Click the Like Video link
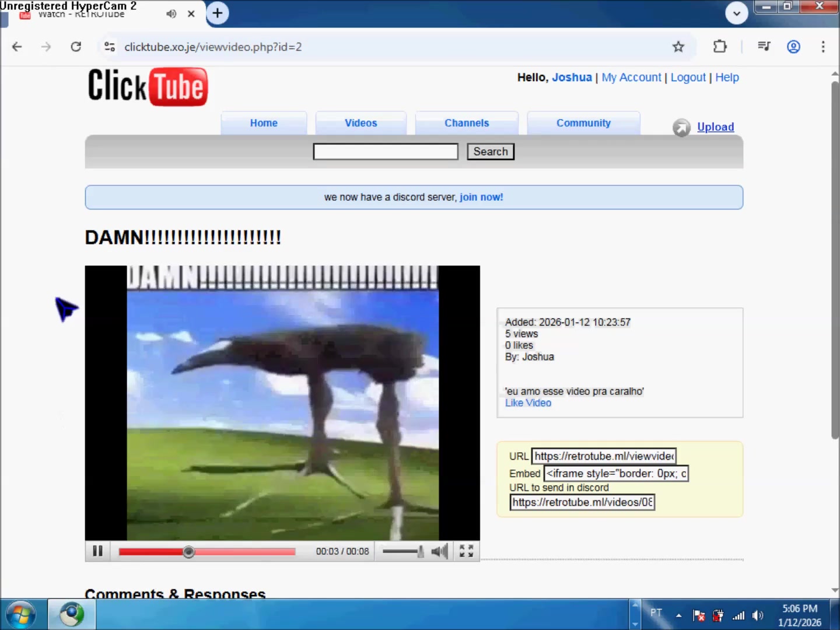This screenshot has height=630, width=840. coord(528,403)
